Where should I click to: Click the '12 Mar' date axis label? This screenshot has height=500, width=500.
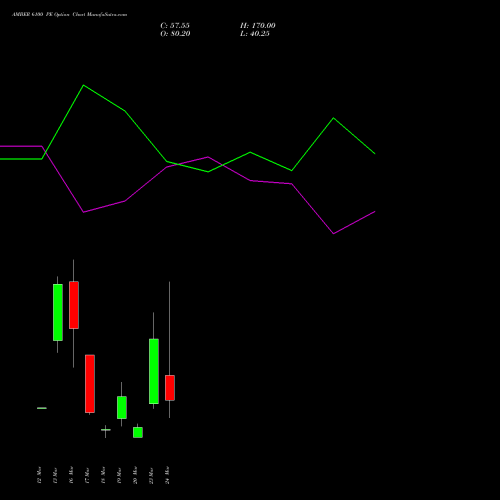(x=39, y=475)
